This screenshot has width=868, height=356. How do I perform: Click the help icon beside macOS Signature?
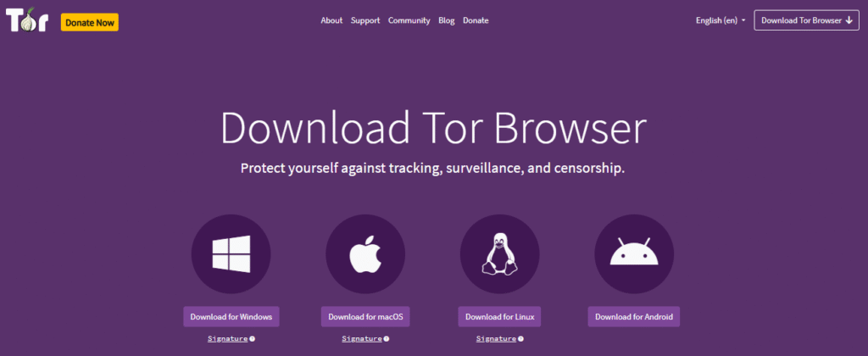[x=387, y=339]
